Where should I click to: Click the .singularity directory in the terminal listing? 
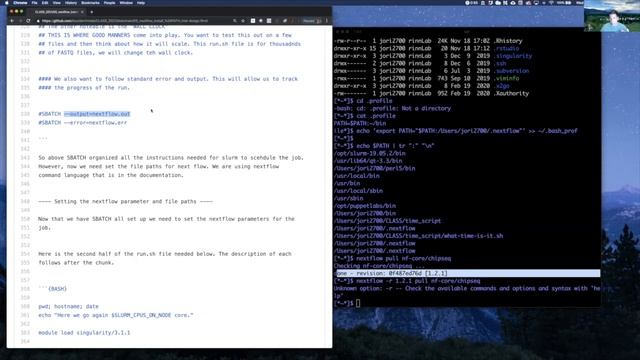tap(512, 56)
